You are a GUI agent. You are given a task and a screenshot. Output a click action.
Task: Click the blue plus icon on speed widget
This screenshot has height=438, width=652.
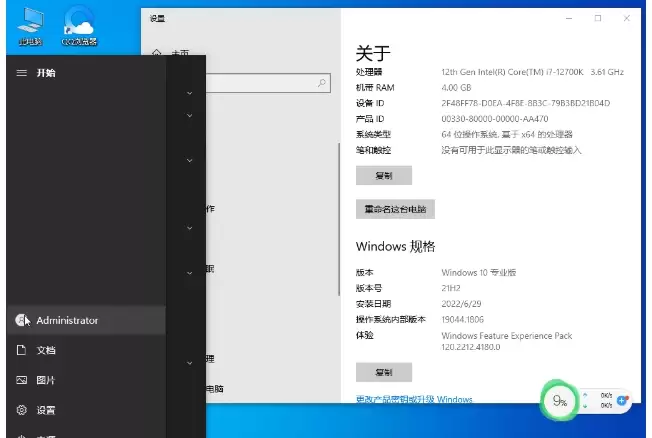coord(622,401)
